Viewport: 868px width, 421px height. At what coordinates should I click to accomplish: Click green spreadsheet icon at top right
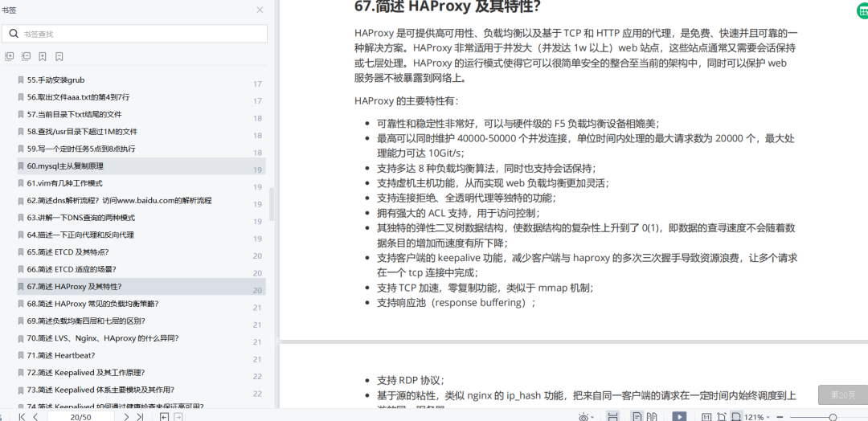pyautogui.click(x=862, y=10)
